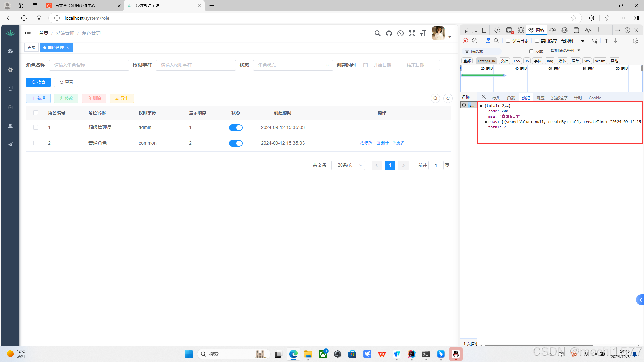Refresh the role table with round button
The image size is (644, 362).
tap(448, 98)
